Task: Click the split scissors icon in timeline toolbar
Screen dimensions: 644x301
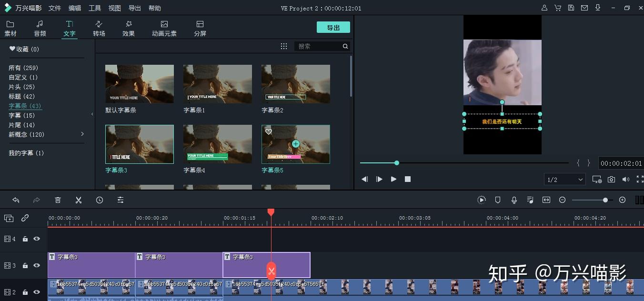Action: pyautogui.click(x=79, y=200)
